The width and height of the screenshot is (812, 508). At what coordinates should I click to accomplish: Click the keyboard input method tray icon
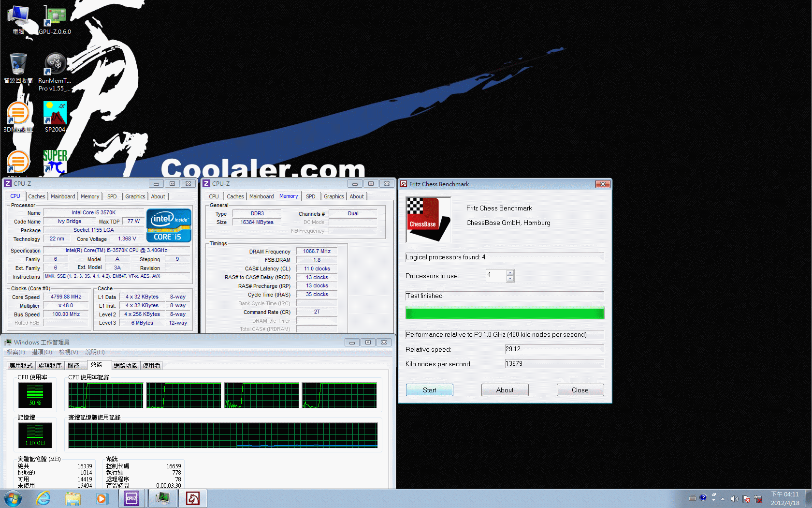[693, 498]
